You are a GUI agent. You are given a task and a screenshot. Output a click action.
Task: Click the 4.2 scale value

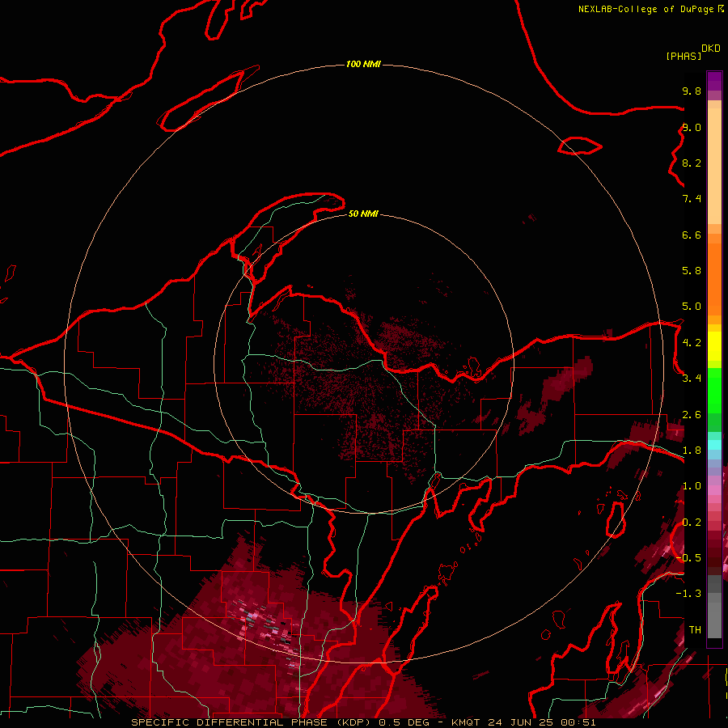[x=692, y=343]
